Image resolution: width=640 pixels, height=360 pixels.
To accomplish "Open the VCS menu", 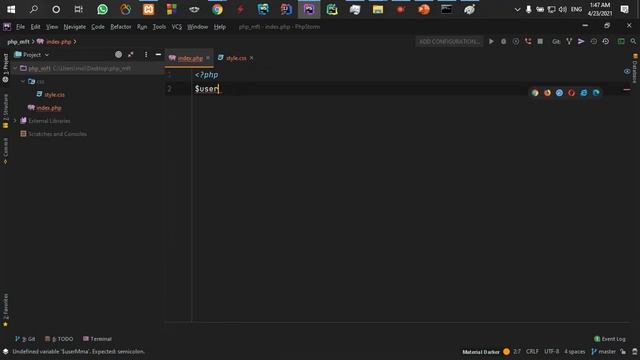I will click(176, 27).
